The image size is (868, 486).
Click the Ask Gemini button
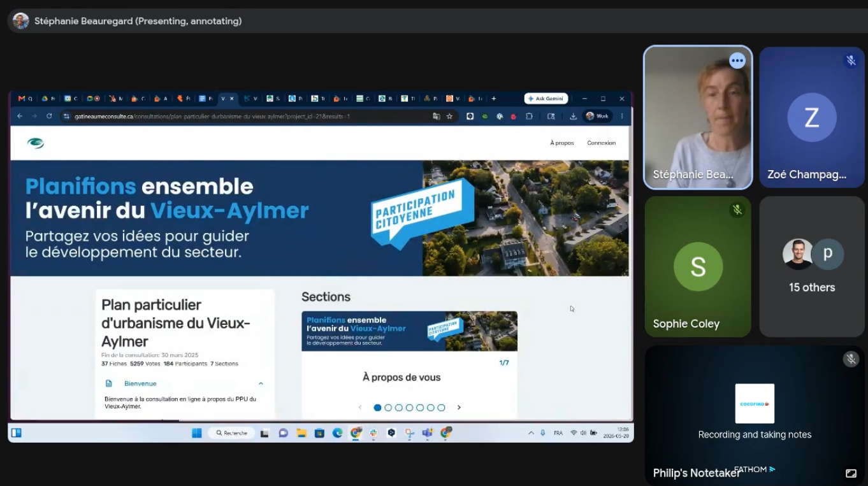click(546, 99)
